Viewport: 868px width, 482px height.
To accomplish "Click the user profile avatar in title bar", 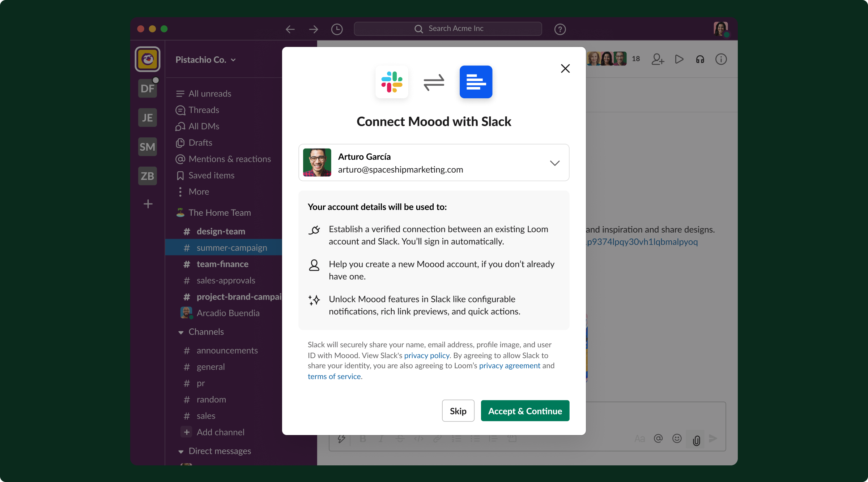I will (720, 29).
